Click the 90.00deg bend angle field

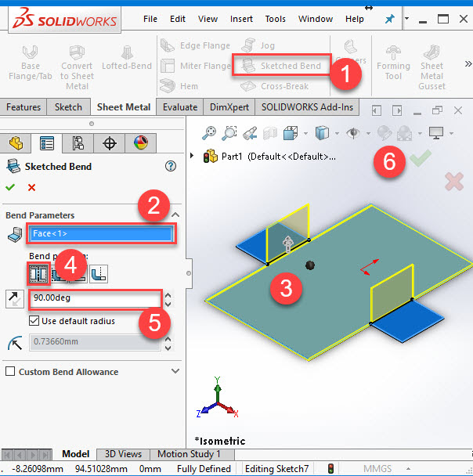pos(95,299)
